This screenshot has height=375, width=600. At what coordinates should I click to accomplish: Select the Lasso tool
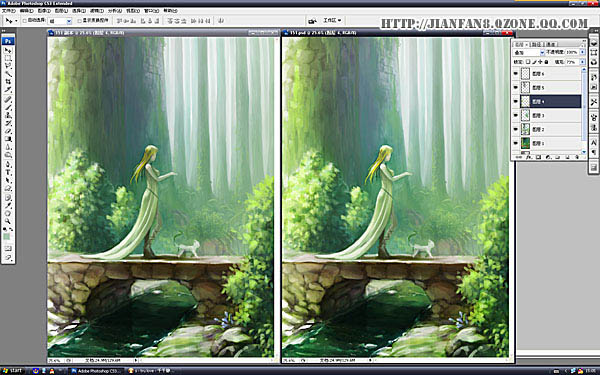(8, 66)
